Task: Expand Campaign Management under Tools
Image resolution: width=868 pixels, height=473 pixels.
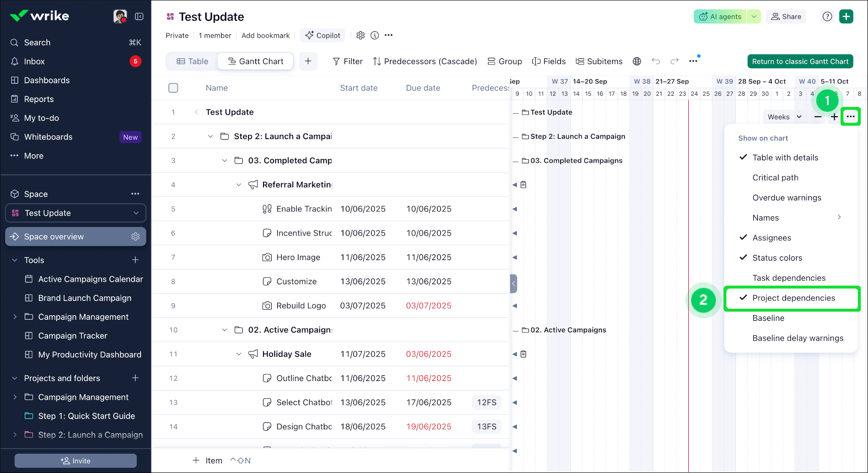Action: [x=14, y=316]
